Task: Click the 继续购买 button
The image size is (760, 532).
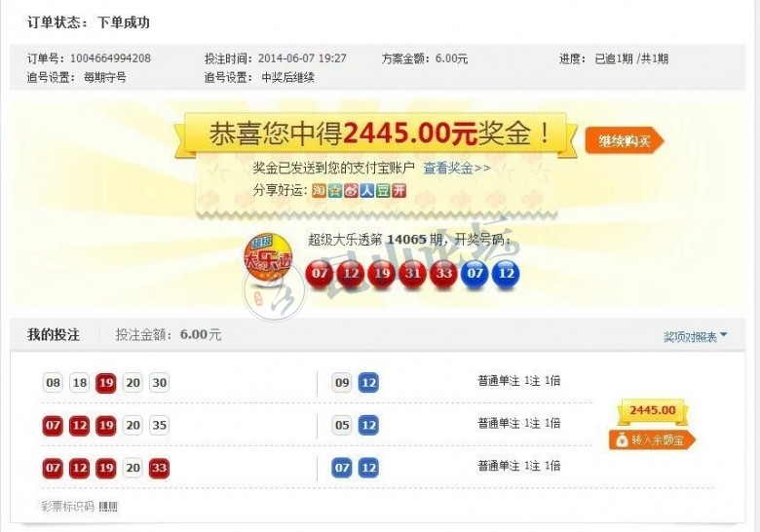Action: point(625,141)
